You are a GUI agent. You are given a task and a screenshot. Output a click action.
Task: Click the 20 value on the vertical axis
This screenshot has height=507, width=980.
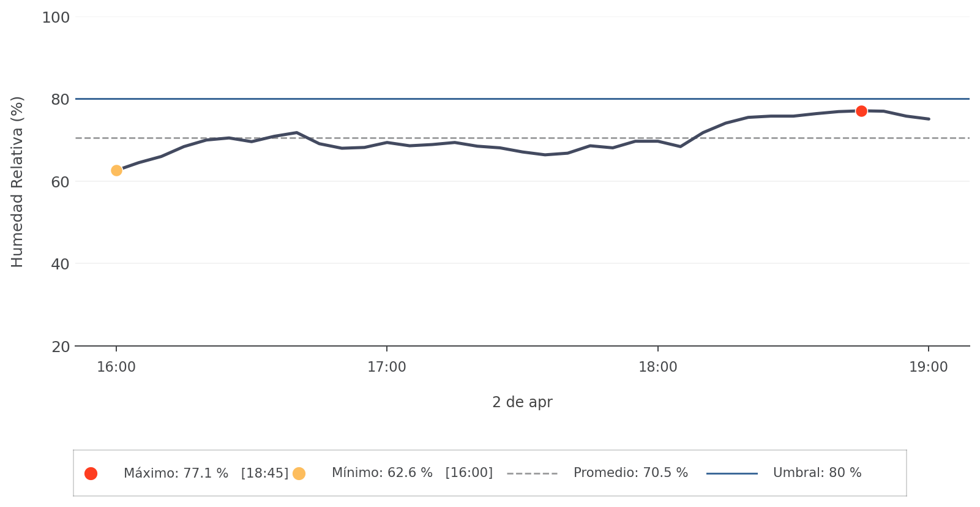(x=60, y=347)
